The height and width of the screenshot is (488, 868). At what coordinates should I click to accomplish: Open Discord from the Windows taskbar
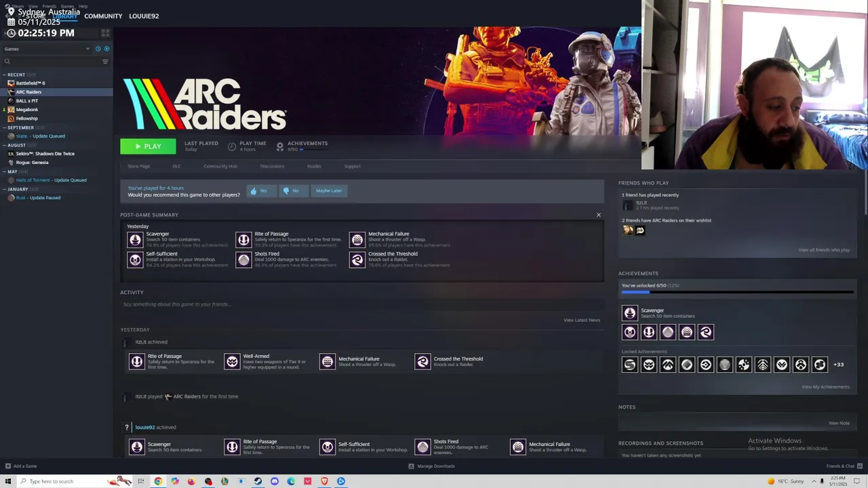(274, 481)
